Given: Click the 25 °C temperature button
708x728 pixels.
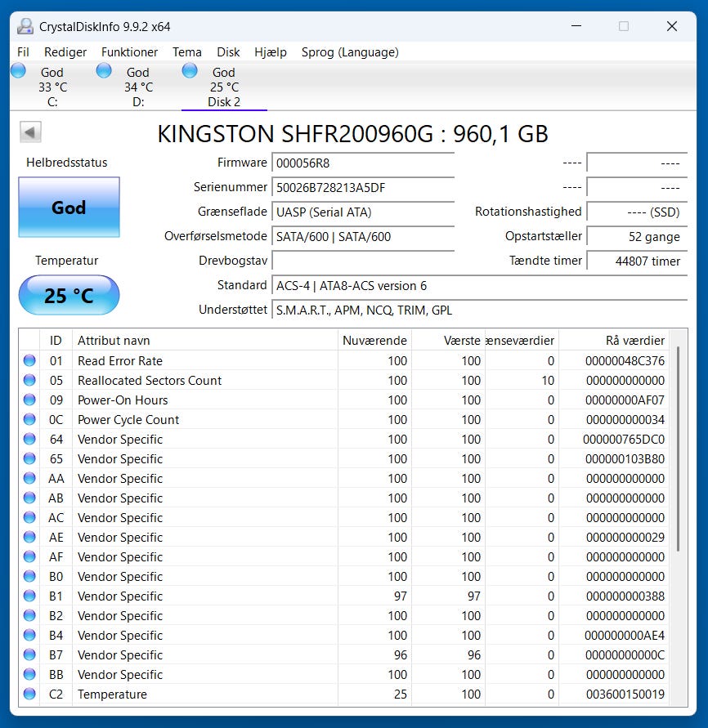Looking at the screenshot, I should pyautogui.click(x=69, y=295).
